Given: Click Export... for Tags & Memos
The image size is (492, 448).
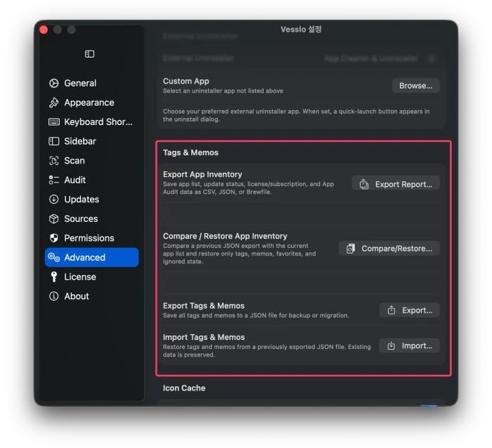Looking at the screenshot, I should [x=410, y=310].
